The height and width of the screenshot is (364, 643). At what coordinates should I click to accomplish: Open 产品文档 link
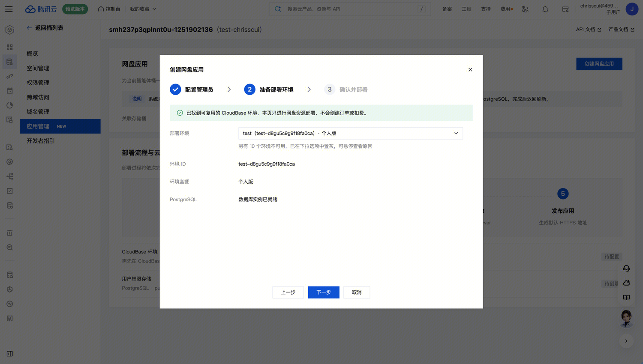point(622,30)
